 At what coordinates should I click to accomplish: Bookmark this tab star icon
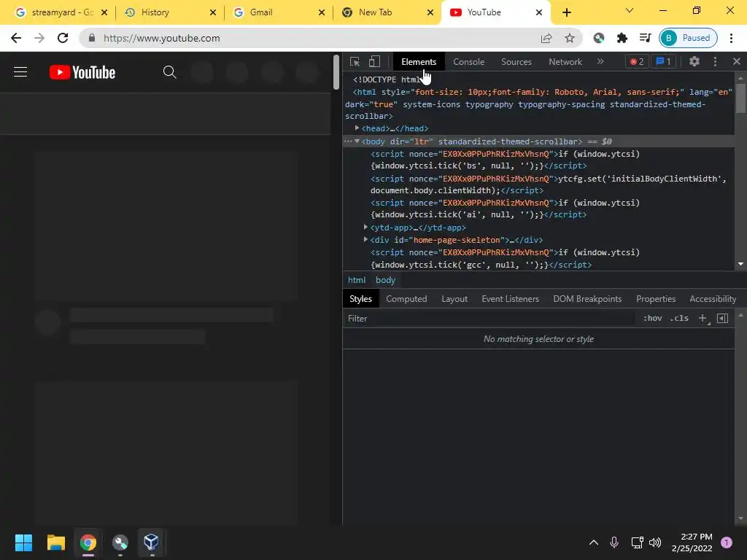click(570, 38)
